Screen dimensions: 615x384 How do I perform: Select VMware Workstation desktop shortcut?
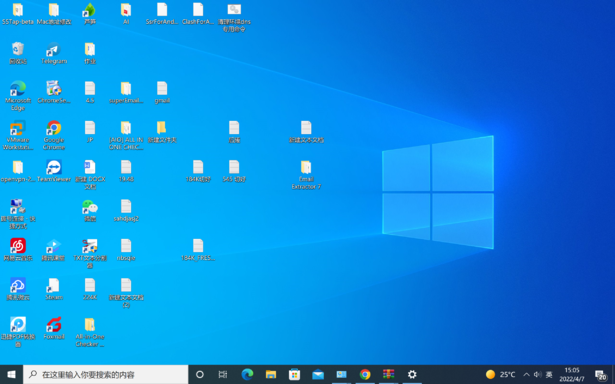point(18,135)
